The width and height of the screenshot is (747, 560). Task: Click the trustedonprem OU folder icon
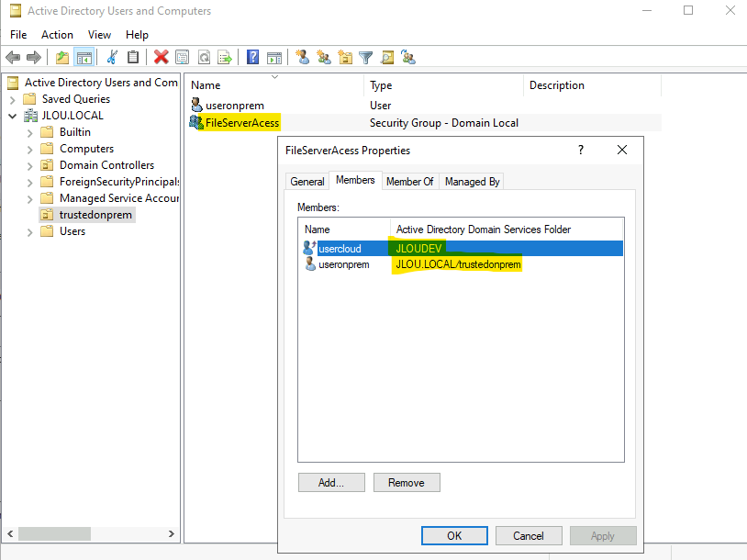tap(47, 215)
